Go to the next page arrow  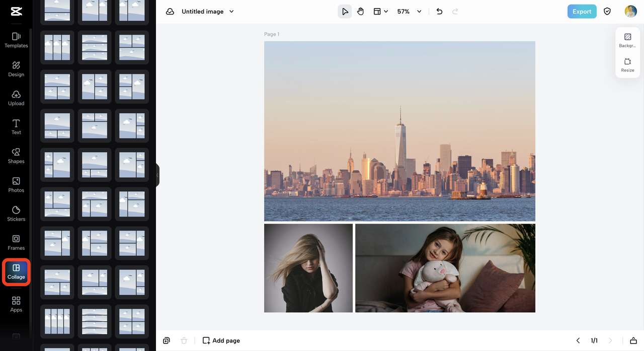pyautogui.click(x=610, y=341)
